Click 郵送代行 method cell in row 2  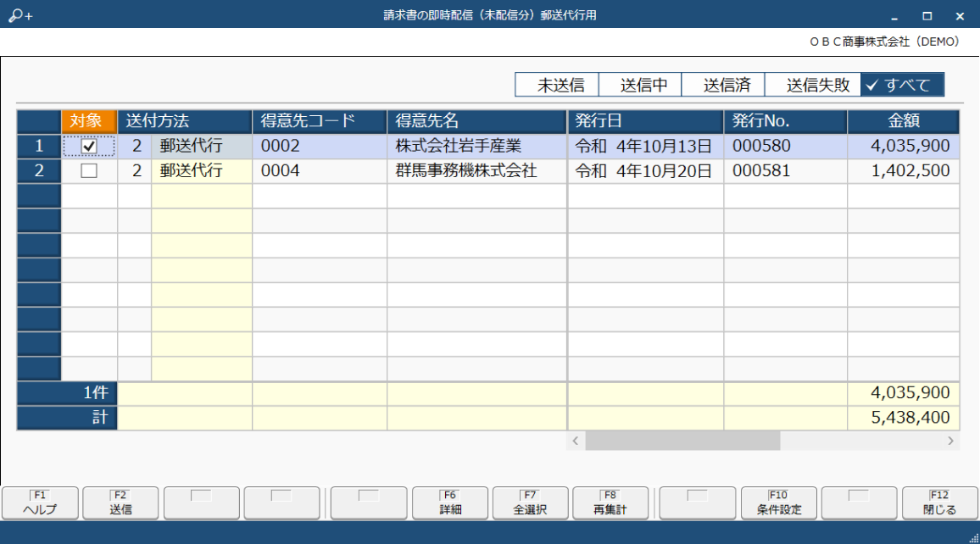[202, 170]
